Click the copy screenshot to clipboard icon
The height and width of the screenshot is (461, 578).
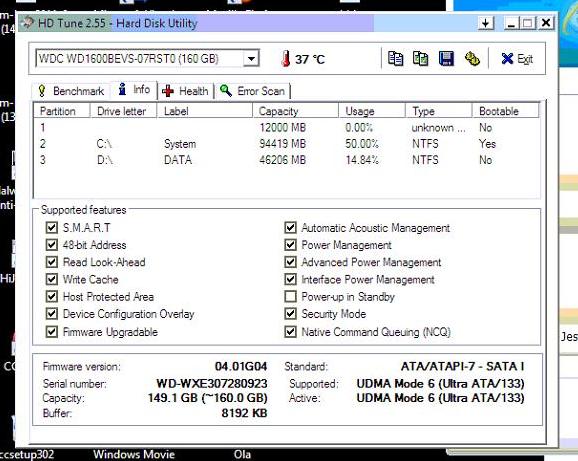(421, 59)
